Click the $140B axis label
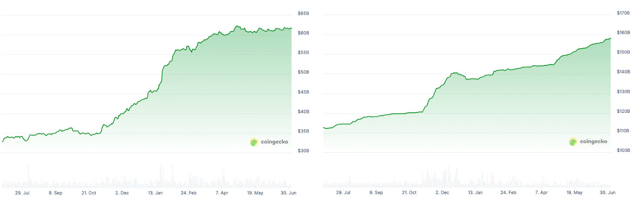644x201 pixels. (623, 72)
